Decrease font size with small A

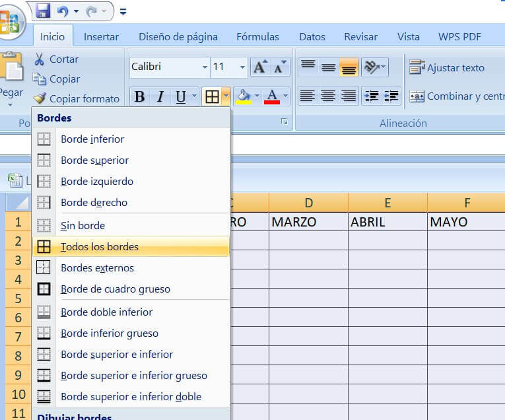point(280,67)
